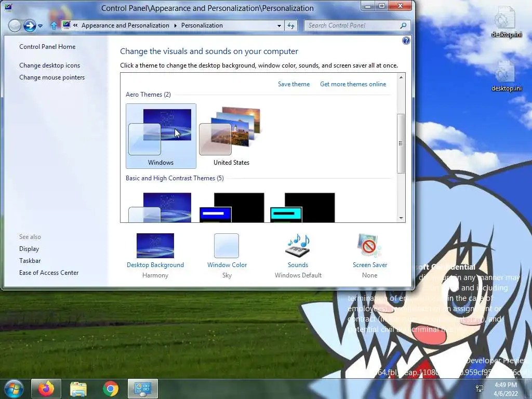The height and width of the screenshot is (399, 532).
Task: Click the window title bar system icon
Action: tap(8, 7)
